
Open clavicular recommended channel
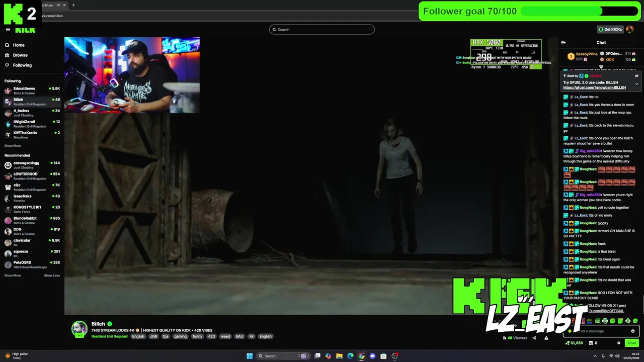coord(32,242)
